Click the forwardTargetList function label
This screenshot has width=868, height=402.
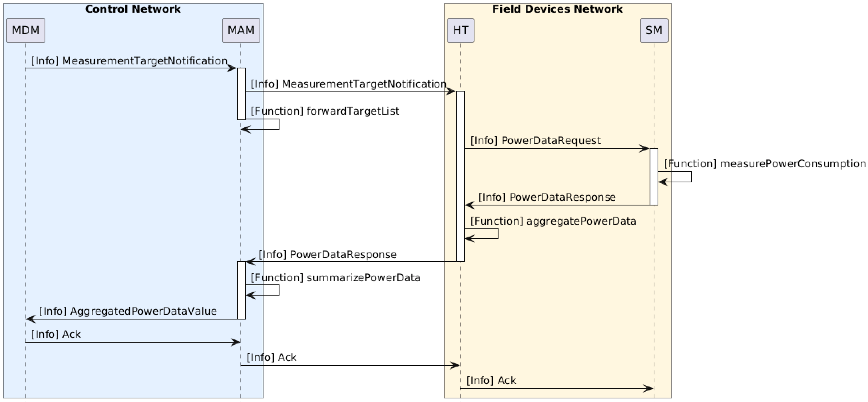tap(325, 111)
